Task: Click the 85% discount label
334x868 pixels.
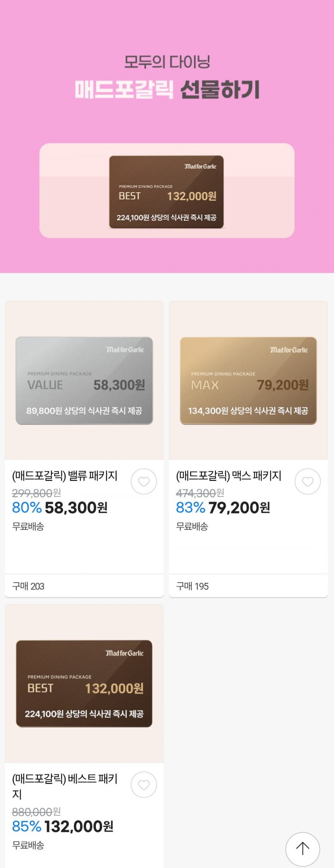Action: (x=27, y=826)
